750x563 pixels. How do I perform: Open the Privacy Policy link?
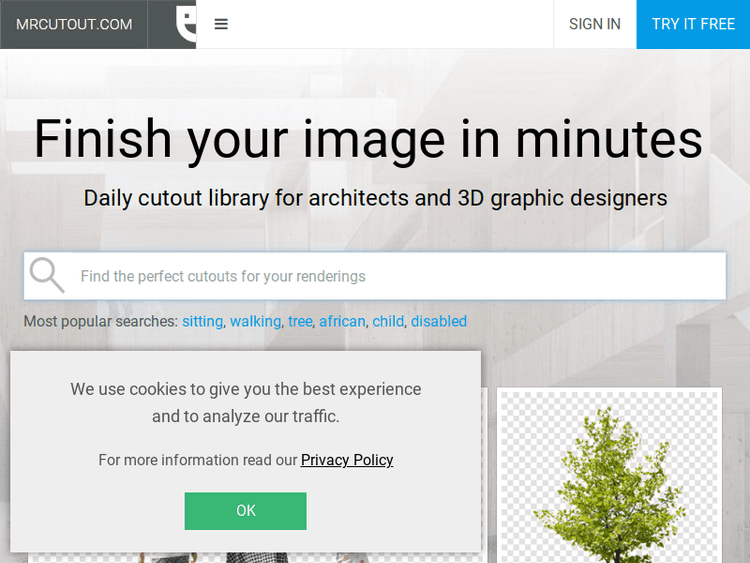pos(347,460)
